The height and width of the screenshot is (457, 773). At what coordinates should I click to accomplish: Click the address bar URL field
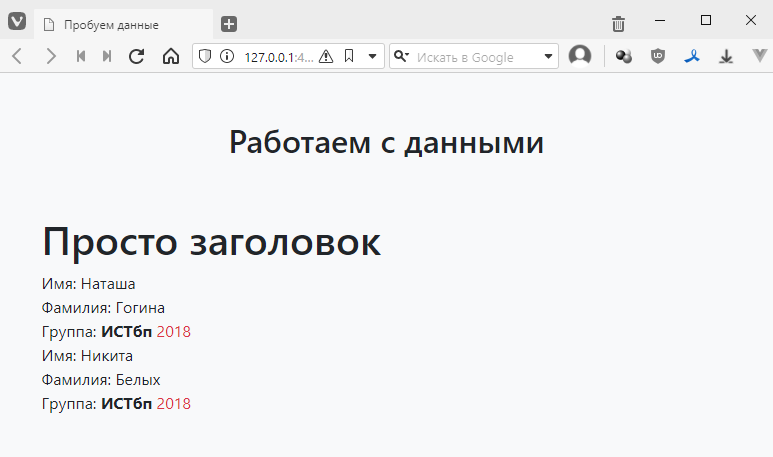coord(278,57)
